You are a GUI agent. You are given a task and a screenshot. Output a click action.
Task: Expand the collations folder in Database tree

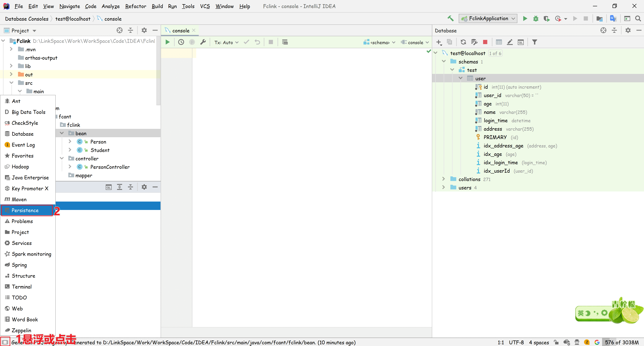pyautogui.click(x=443, y=179)
